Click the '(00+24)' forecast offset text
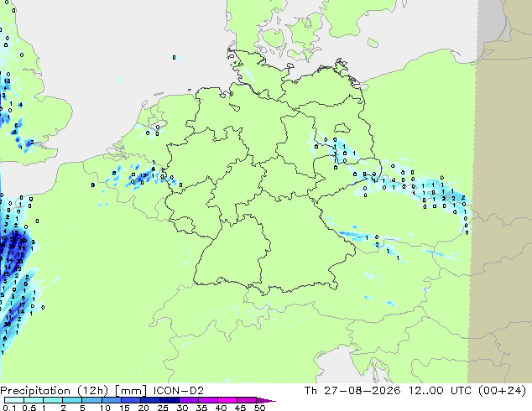Screen dimensions: 532x411 coord(502,391)
